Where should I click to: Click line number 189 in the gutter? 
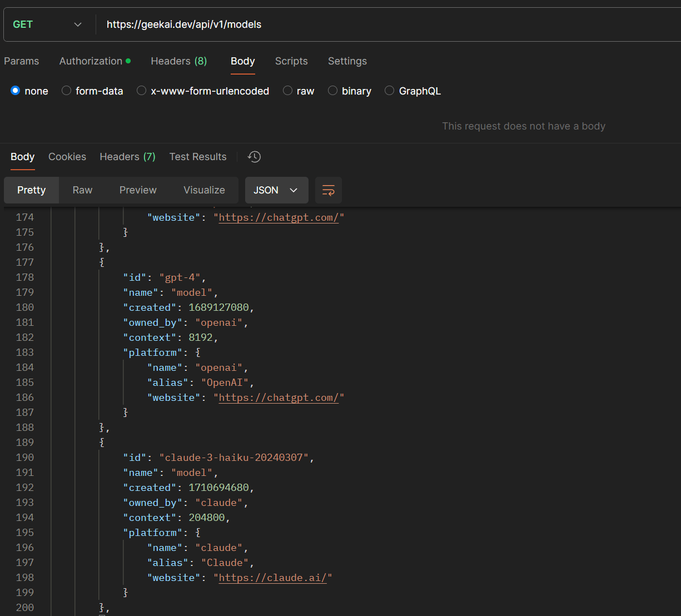(25, 443)
